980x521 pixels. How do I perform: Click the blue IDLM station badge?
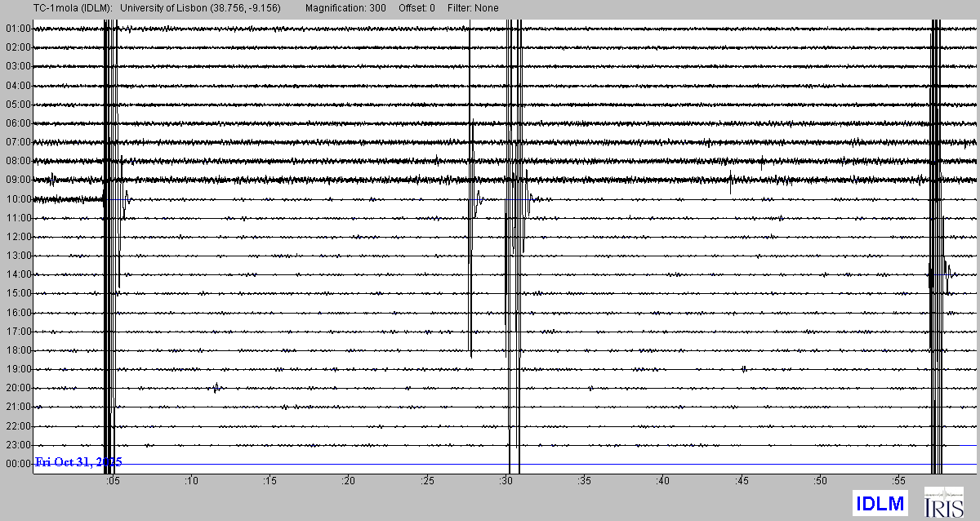point(880,503)
